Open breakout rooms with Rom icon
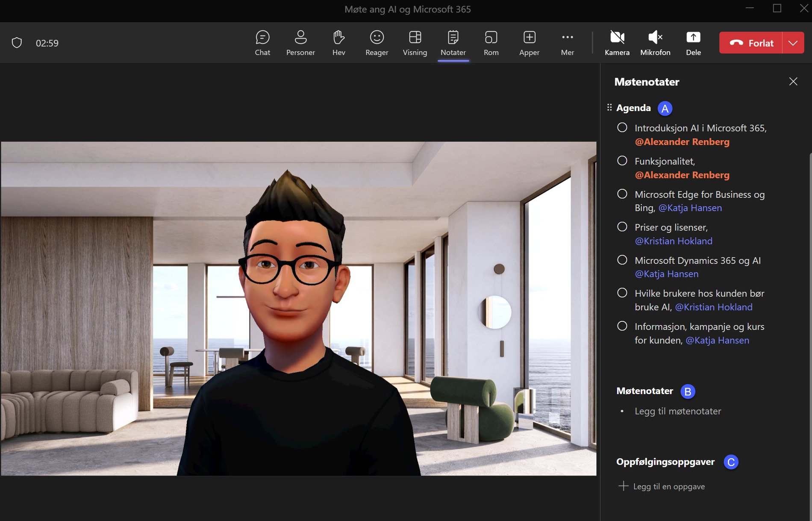The height and width of the screenshot is (521, 812). [x=491, y=42]
